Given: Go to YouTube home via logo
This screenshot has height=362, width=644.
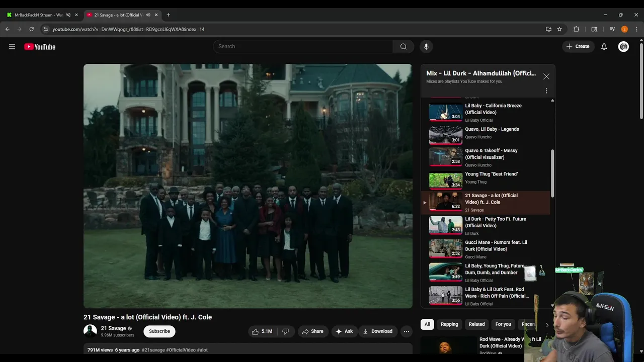Looking at the screenshot, I should pos(40,47).
